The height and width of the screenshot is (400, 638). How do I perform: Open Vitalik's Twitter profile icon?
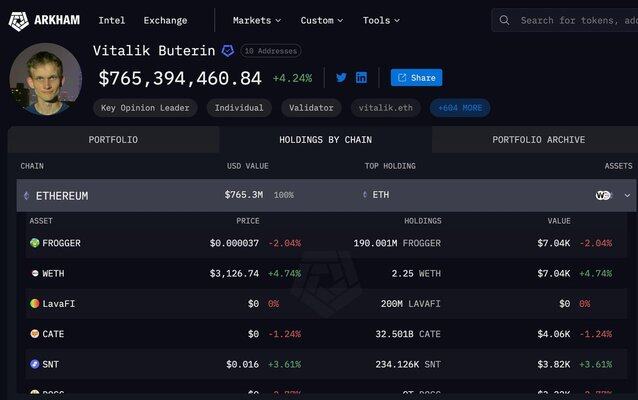tap(341, 78)
